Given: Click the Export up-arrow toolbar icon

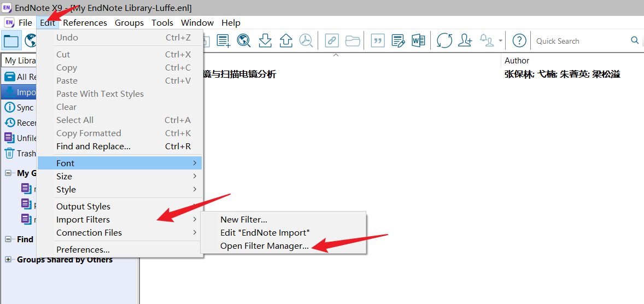Looking at the screenshot, I should click(x=286, y=40).
